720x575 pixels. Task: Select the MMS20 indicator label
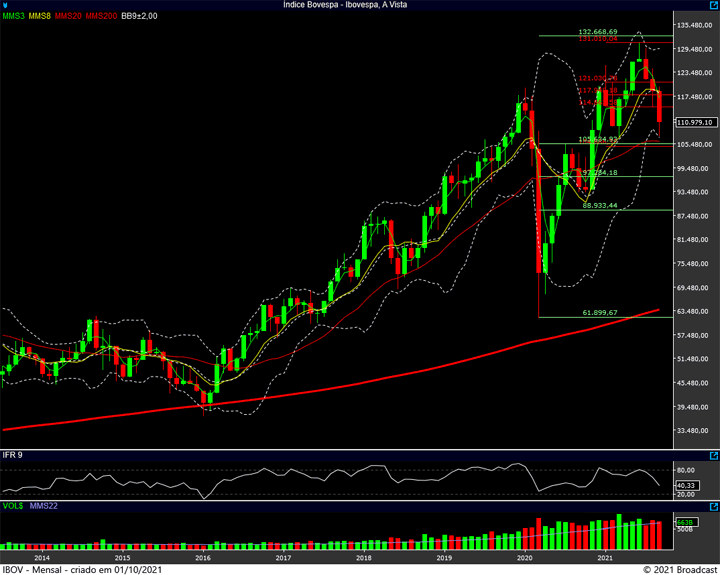pos(70,16)
